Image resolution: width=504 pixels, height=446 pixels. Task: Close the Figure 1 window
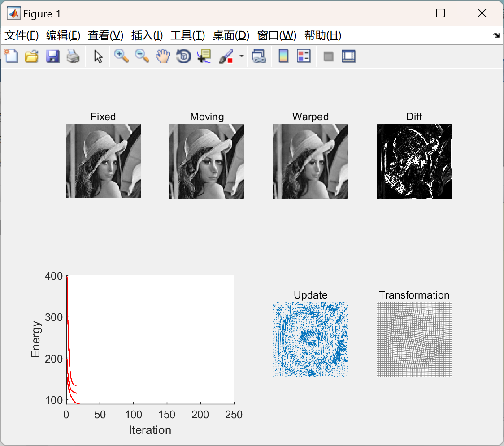(x=482, y=13)
